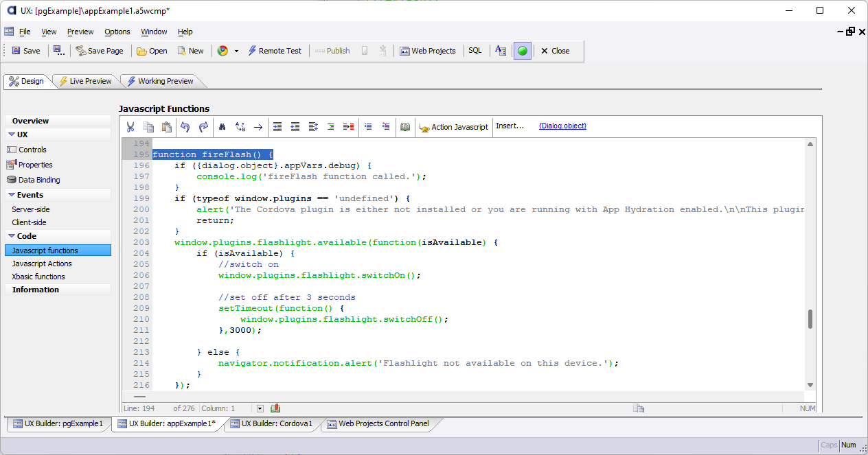Select Overview in the left panel
The width and height of the screenshot is (868, 455).
(58, 121)
